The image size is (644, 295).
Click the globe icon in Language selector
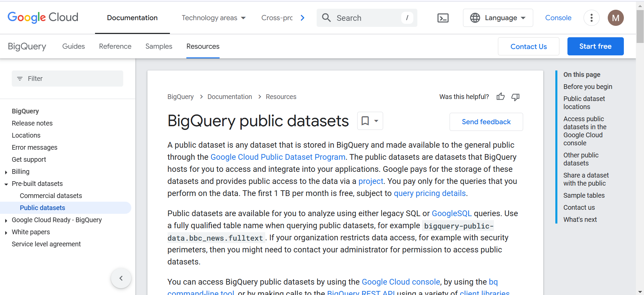475,18
